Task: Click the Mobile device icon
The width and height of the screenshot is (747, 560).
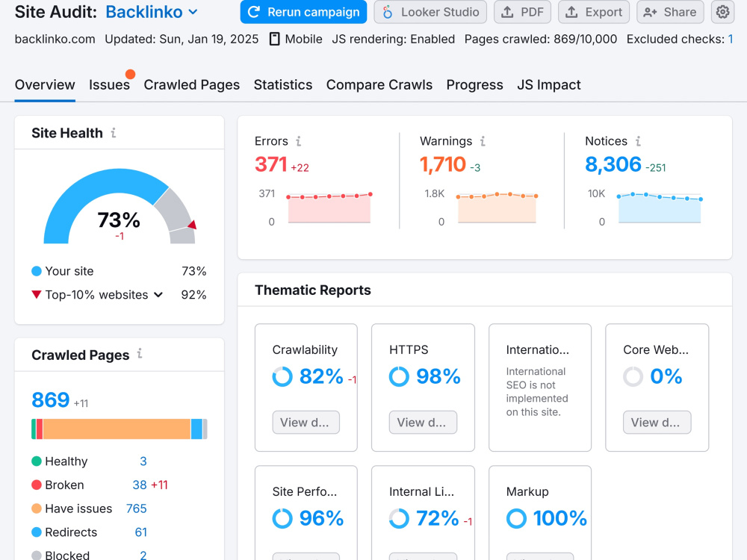Action: pyautogui.click(x=274, y=39)
